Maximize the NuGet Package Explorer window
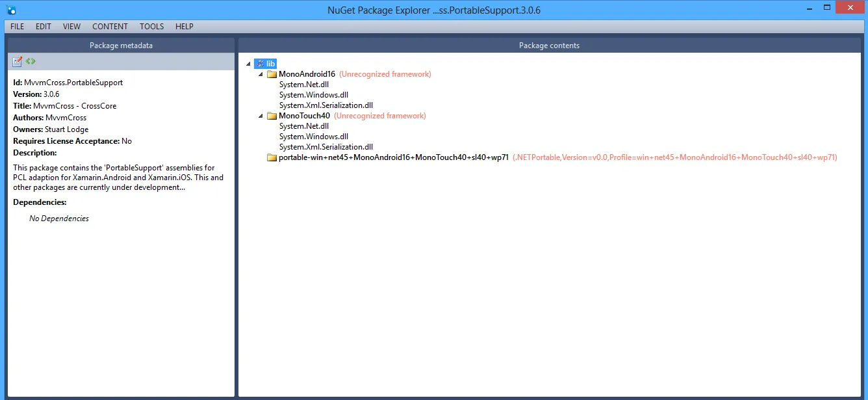Screen dimensions: 868x400 point(828,8)
